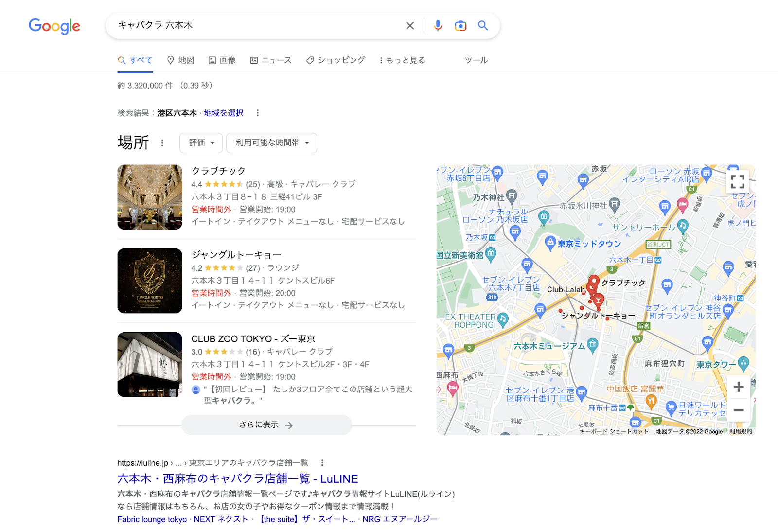Switch to the 画像 tab
The width and height of the screenshot is (778, 532).
pyautogui.click(x=222, y=60)
